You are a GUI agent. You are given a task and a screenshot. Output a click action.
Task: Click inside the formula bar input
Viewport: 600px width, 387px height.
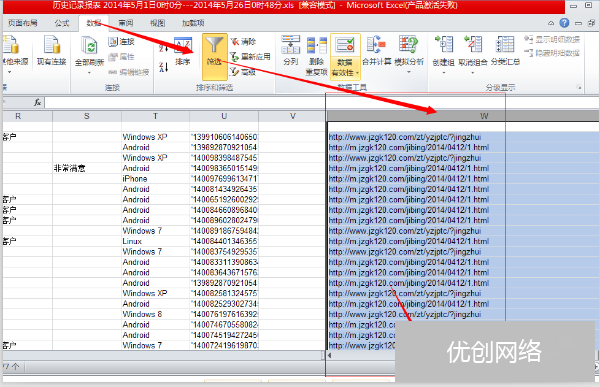(321, 102)
